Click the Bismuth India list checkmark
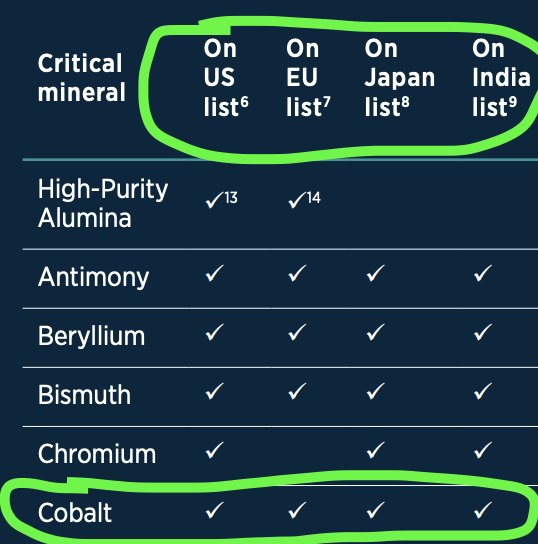Viewport: 538px width, 544px height. (x=483, y=391)
